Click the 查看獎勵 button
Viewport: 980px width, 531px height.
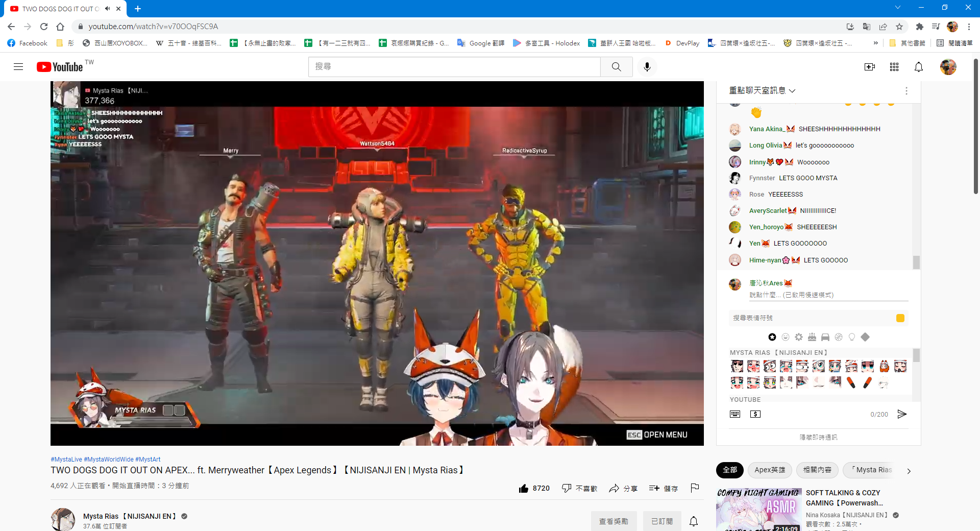tap(614, 521)
